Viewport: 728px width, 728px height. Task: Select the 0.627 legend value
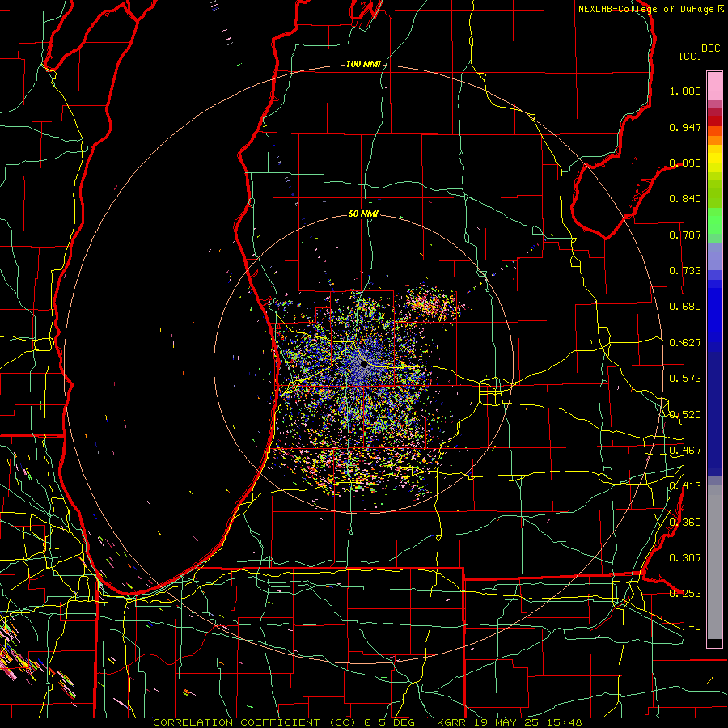[685, 343]
